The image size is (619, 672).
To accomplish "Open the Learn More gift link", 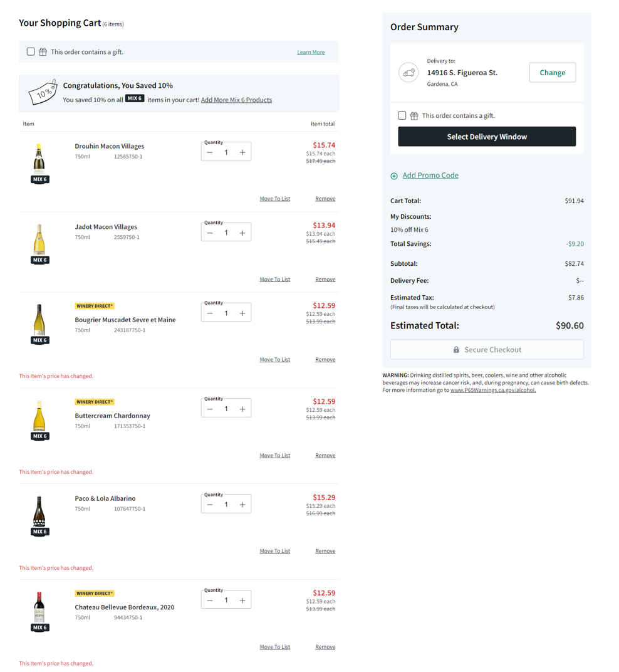I will point(311,53).
